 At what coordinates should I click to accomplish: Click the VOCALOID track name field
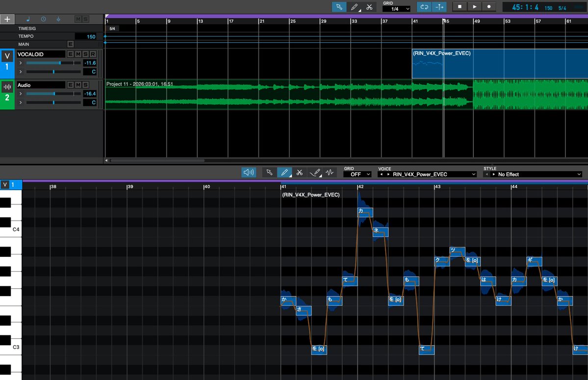pos(41,54)
